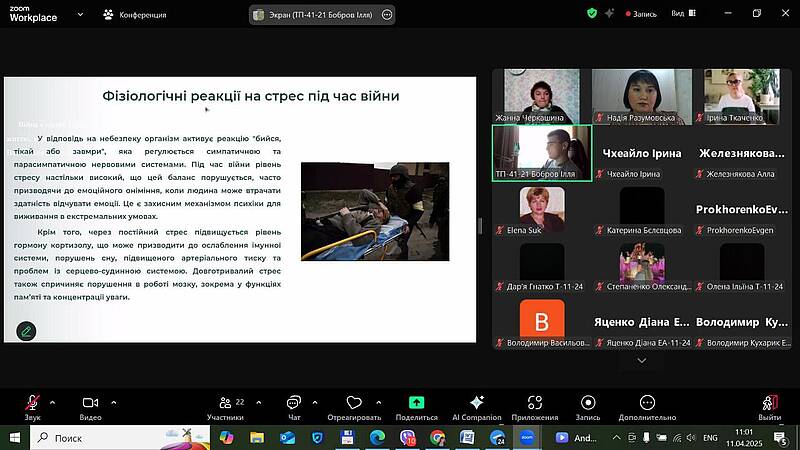Click the Отреагировать heart reactions icon
The height and width of the screenshot is (450, 800).
[354, 403]
